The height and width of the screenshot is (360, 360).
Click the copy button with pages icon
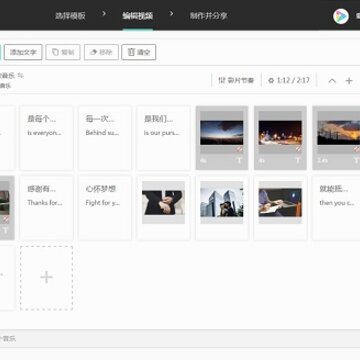[x=63, y=52]
